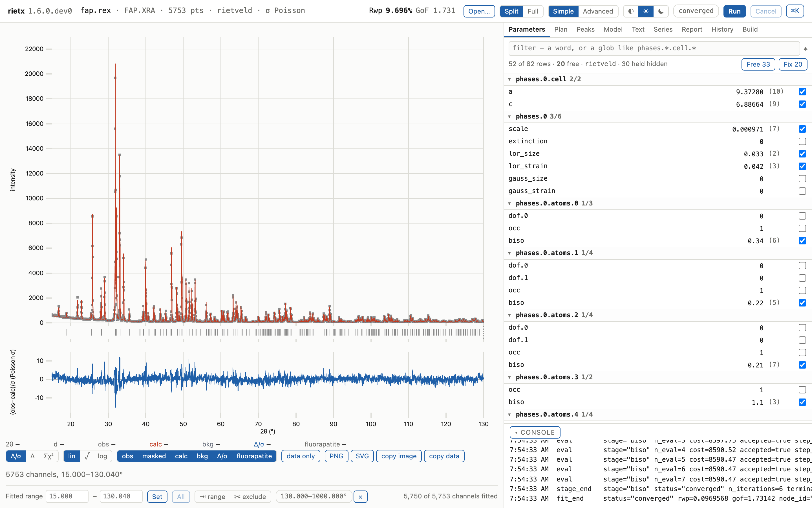The width and height of the screenshot is (812, 508).
Task: Choose the Δ residual mode
Action: [x=32, y=456]
